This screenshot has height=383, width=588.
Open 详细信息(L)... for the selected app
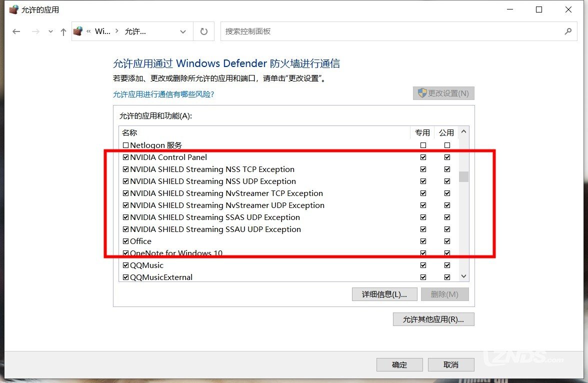click(x=384, y=294)
